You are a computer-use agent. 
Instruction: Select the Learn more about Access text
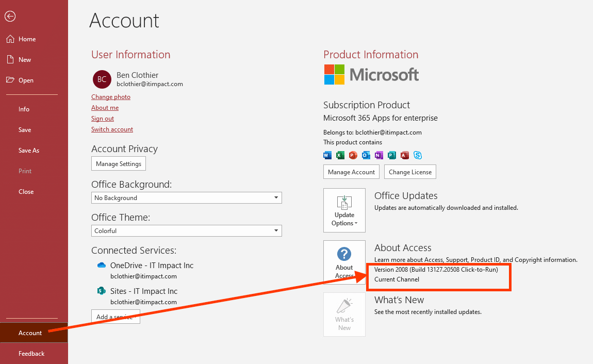(x=476, y=260)
